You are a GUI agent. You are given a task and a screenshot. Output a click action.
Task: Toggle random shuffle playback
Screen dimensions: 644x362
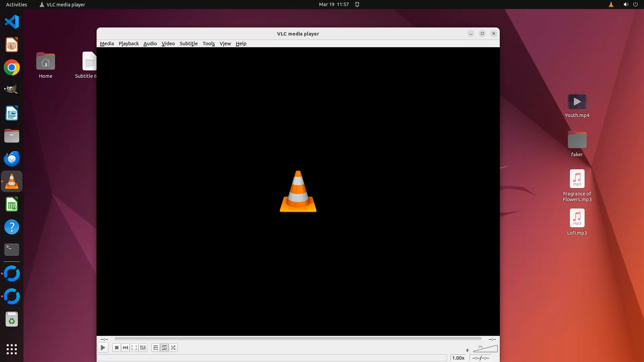173,348
